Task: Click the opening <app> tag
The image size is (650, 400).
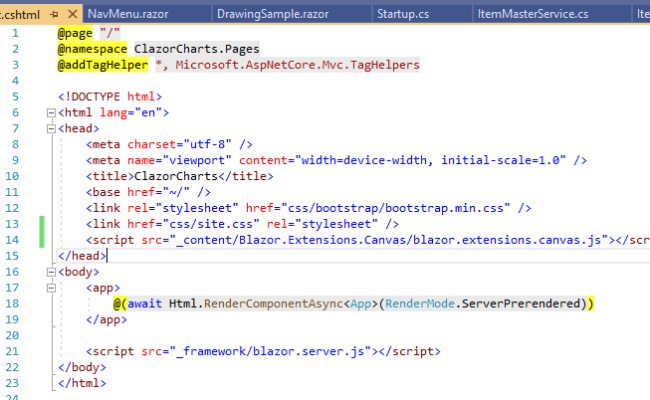Action: tap(103, 288)
